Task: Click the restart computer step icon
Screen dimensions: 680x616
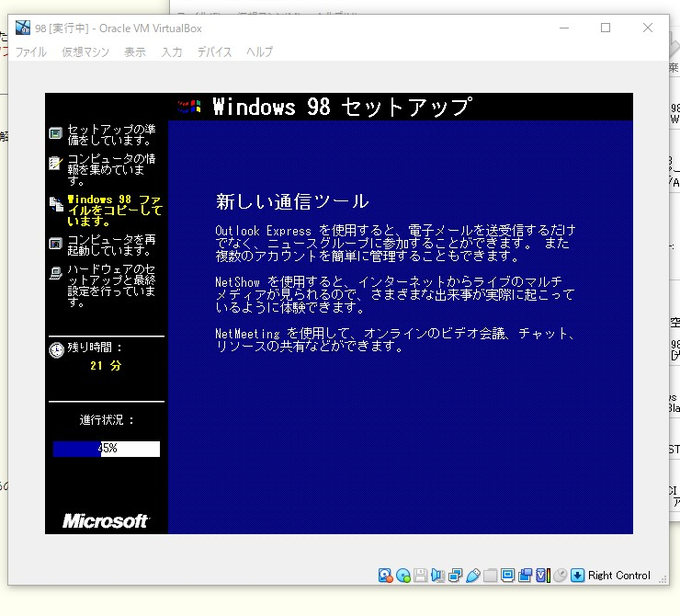Action: coord(56,243)
